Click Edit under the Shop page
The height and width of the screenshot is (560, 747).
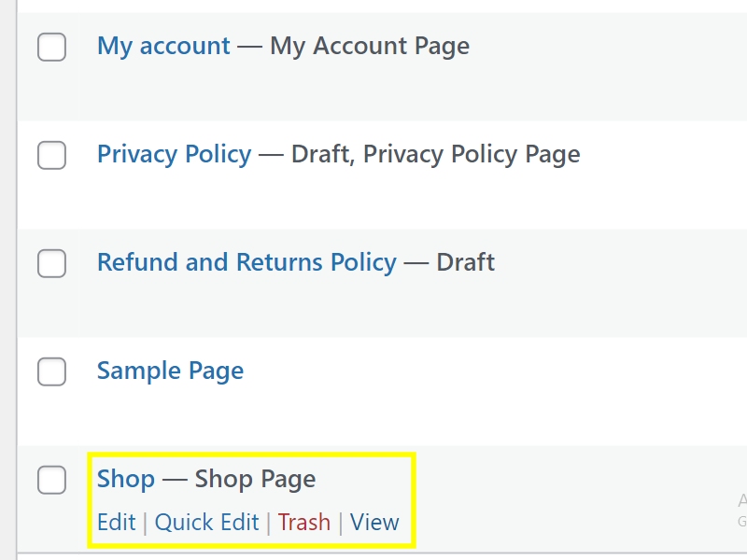[x=116, y=522]
